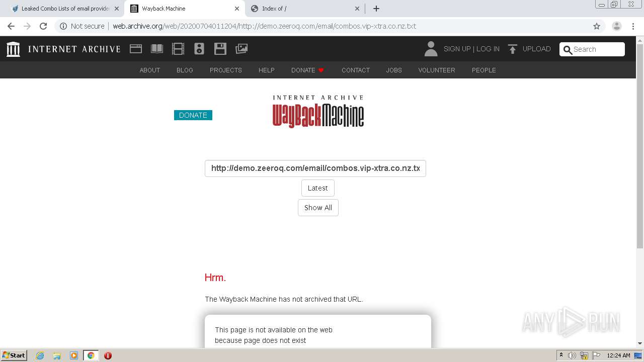This screenshot has width=644, height=362.
Task: Open the Web (Wayback) media icon
Action: coord(136,49)
